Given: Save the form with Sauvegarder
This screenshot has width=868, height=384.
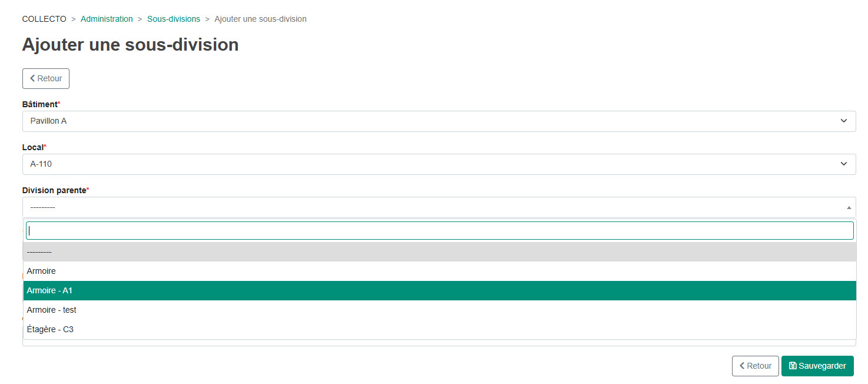Looking at the screenshot, I should (817, 366).
